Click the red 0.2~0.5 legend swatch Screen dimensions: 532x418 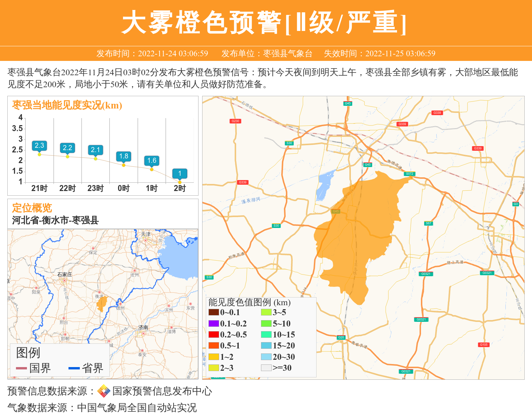click(x=213, y=334)
